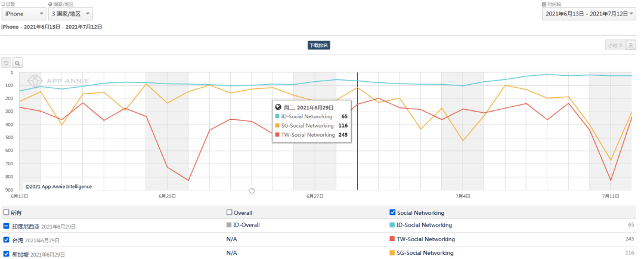Click the 新加坡 country name
644x259 pixels.
tap(20, 254)
